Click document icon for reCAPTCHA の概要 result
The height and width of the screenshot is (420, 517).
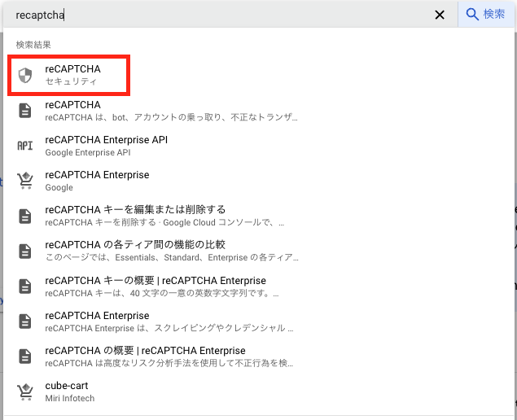pyautogui.click(x=25, y=357)
